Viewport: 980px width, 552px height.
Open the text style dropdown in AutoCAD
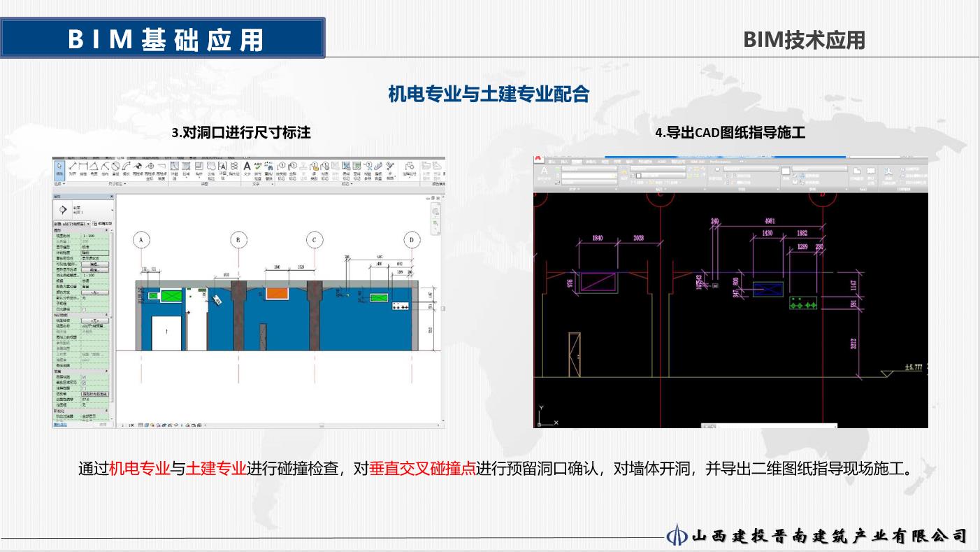pyautogui.click(x=590, y=169)
